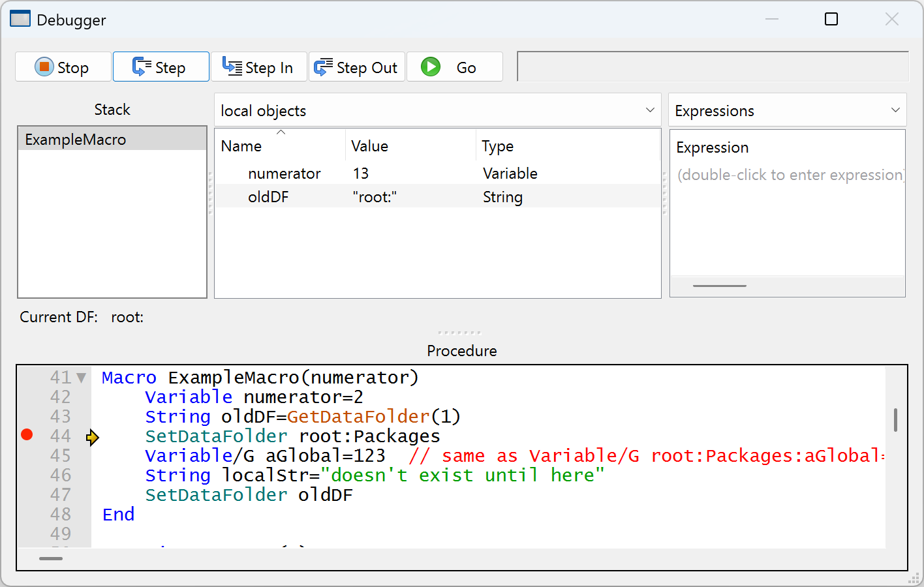Sort variables by the Name column header
The height and width of the screenshot is (587, 924).
[x=241, y=147]
